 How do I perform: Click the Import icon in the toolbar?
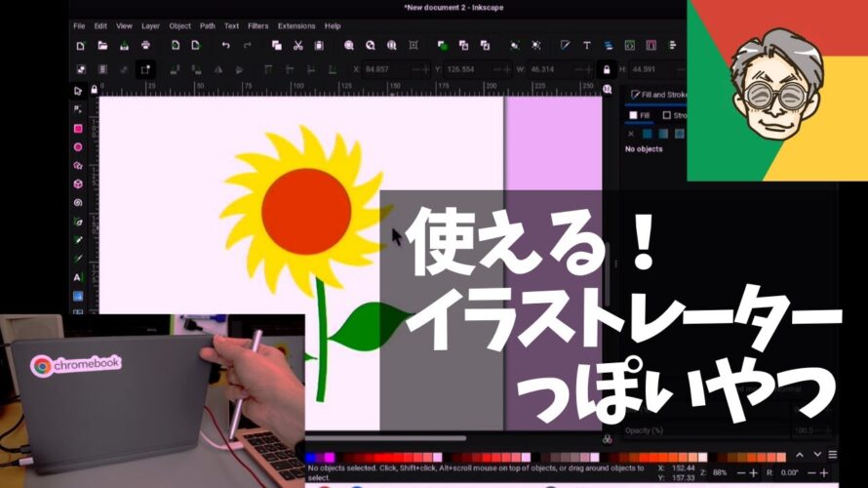175,46
